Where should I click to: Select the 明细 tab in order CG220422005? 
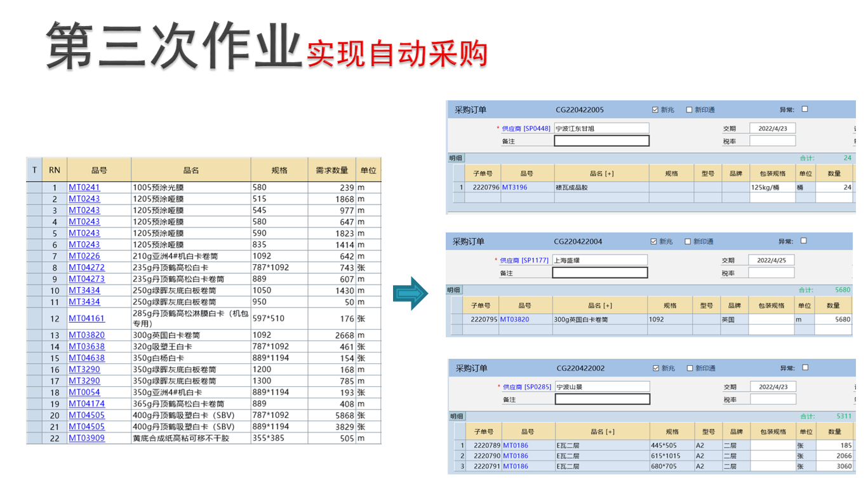pyautogui.click(x=456, y=158)
